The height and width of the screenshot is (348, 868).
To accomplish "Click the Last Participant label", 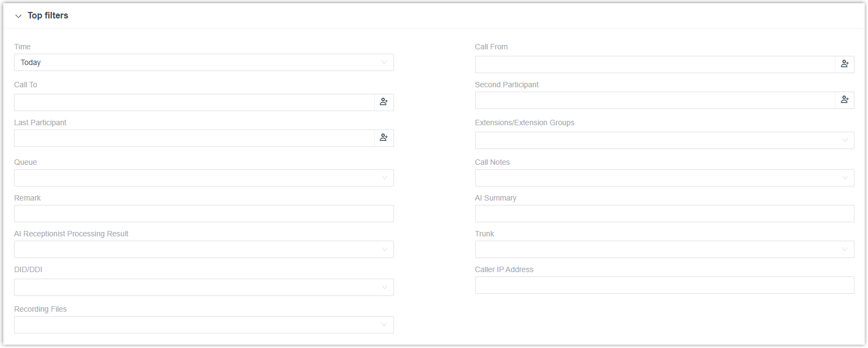I will [40, 123].
